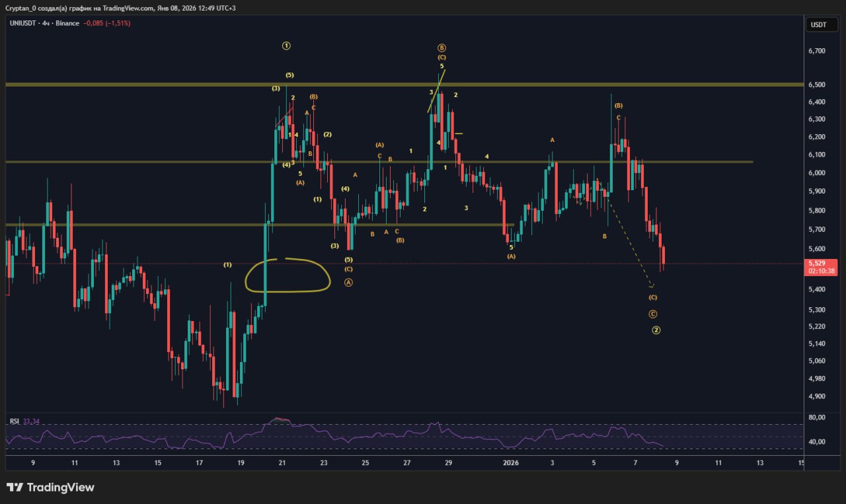Click the TradingView logo in bottom corner
Screen dimensions: 846x504
(x=50, y=487)
